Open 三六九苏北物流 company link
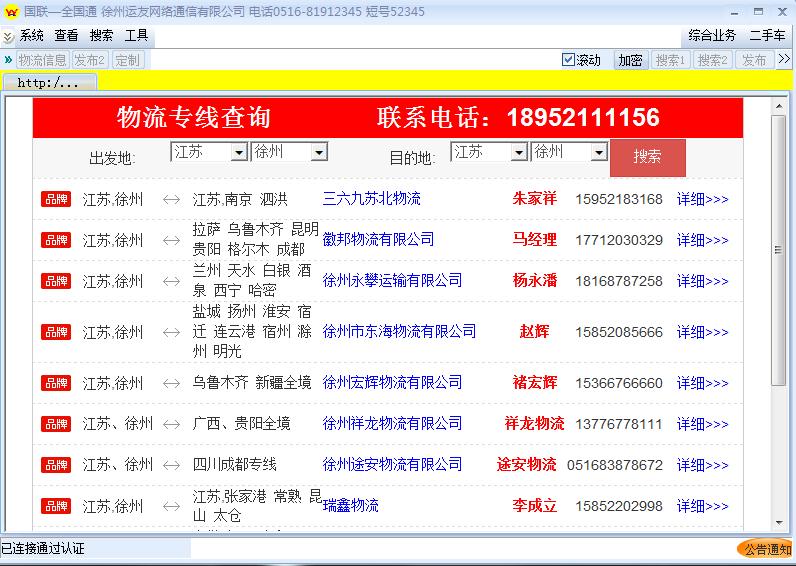This screenshot has width=796, height=566. point(372,198)
